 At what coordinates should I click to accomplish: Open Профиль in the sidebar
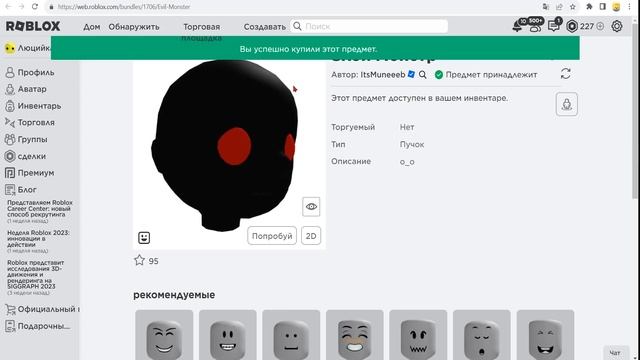click(36, 73)
